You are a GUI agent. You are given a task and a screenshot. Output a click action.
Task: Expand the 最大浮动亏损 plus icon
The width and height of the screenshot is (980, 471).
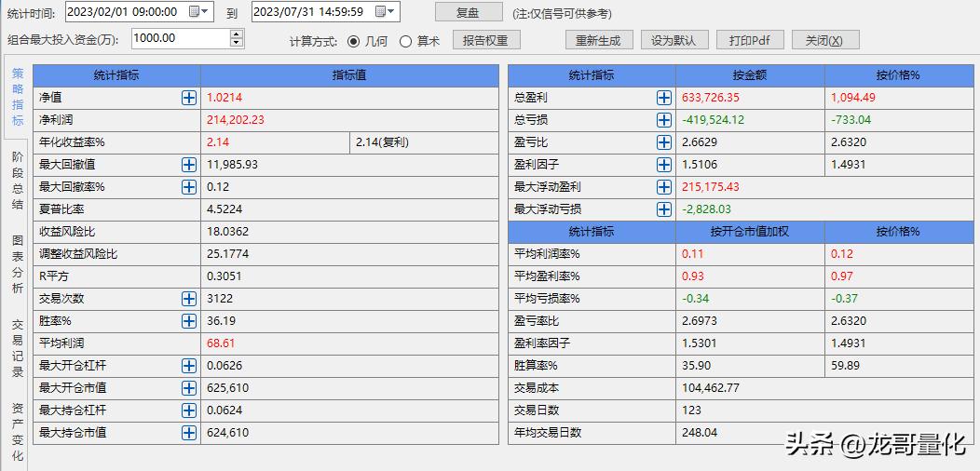tap(664, 209)
